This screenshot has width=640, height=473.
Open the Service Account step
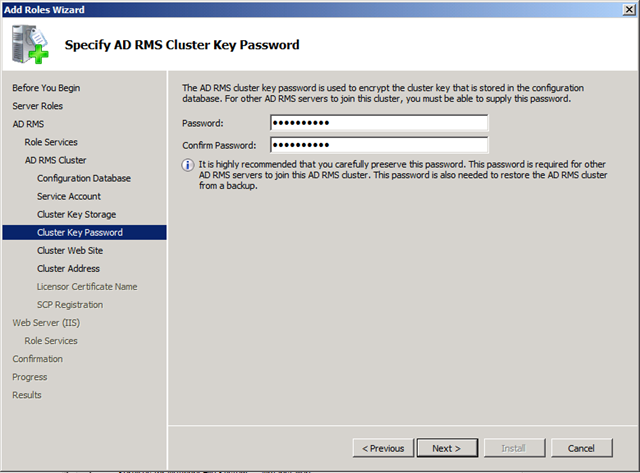(69, 196)
